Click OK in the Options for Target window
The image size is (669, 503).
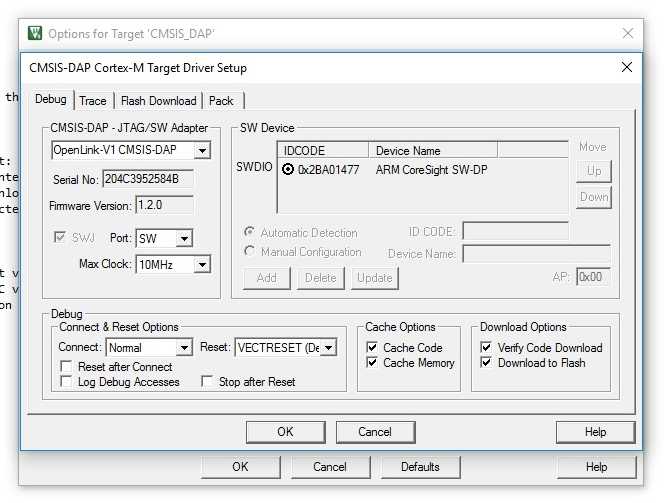pyautogui.click(x=240, y=467)
